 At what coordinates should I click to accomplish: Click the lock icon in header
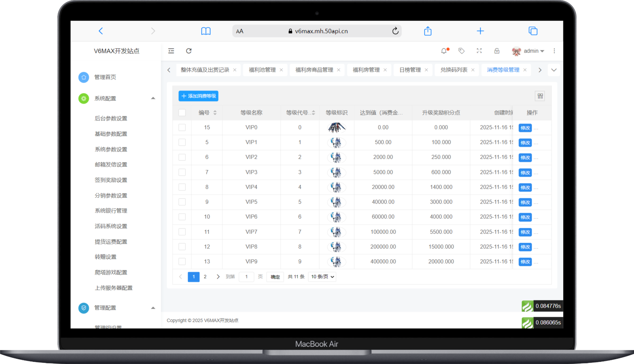pos(497,51)
